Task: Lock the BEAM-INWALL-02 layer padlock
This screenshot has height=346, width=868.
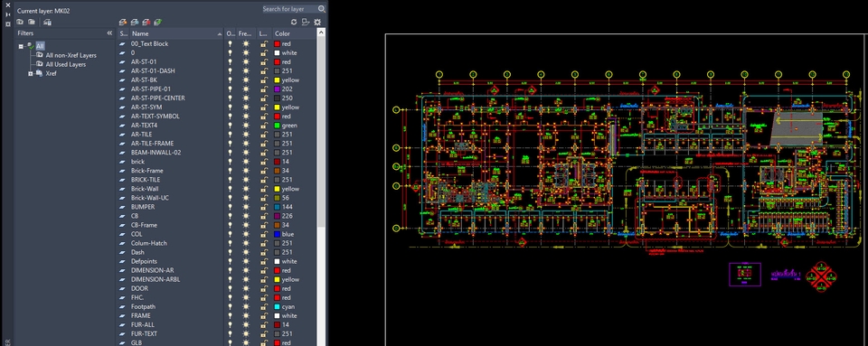Action: (264, 153)
